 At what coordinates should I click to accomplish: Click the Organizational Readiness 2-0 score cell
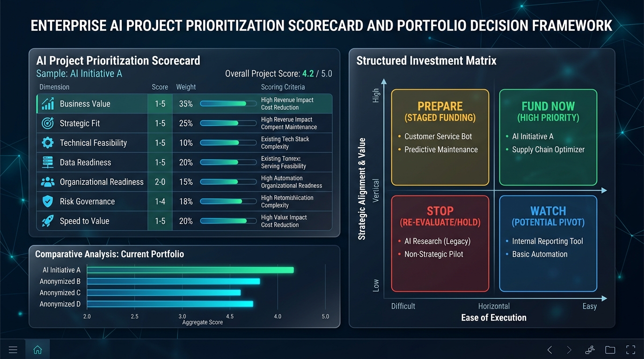(160, 182)
